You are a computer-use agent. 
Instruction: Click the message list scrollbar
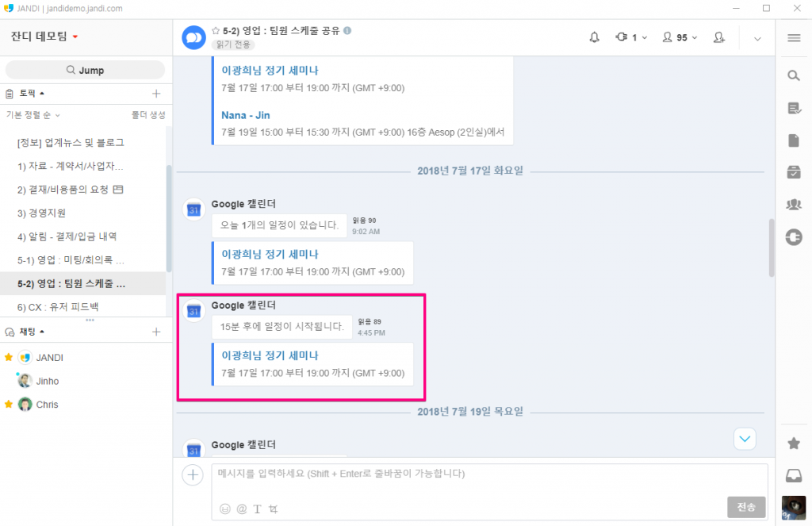771,248
